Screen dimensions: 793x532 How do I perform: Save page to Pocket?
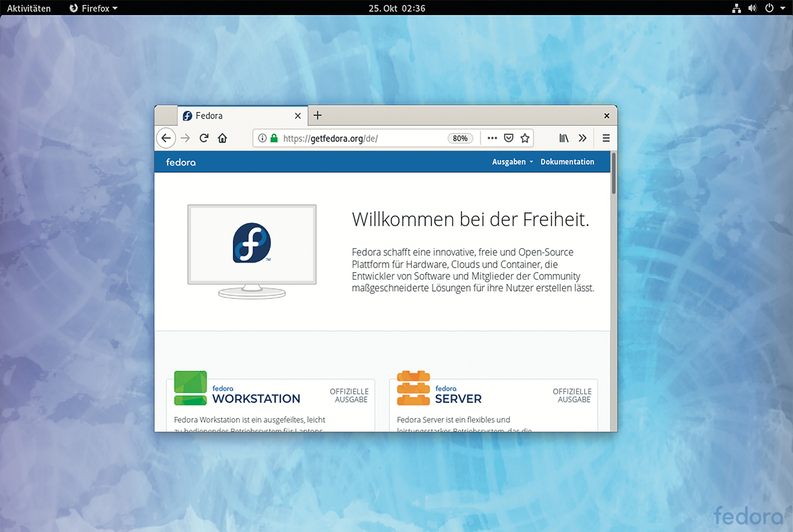coord(508,138)
